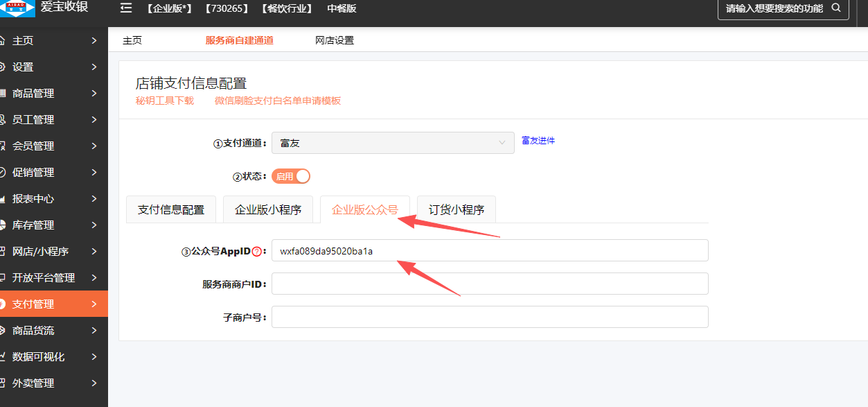Expand the 商品管理 sidebar chevron
Viewport: 868px width, 407px height.
pos(94,94)
